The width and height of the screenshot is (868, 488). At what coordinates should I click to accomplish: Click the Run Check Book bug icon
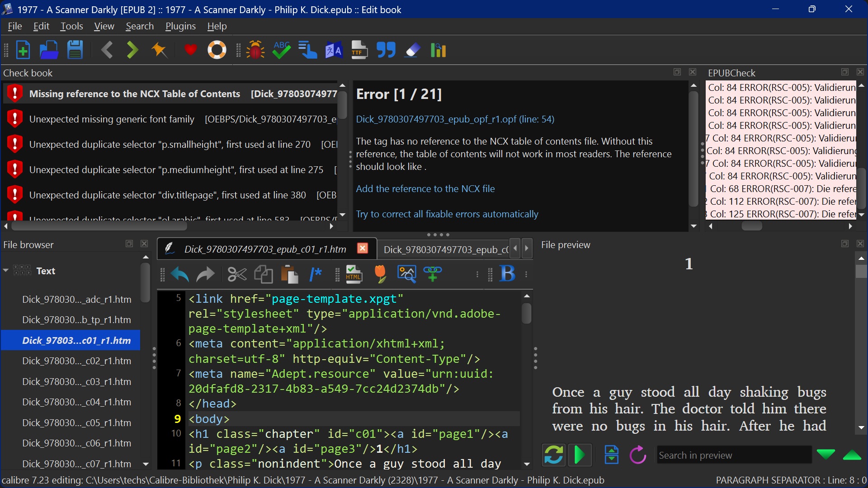[x=255, y=50]
